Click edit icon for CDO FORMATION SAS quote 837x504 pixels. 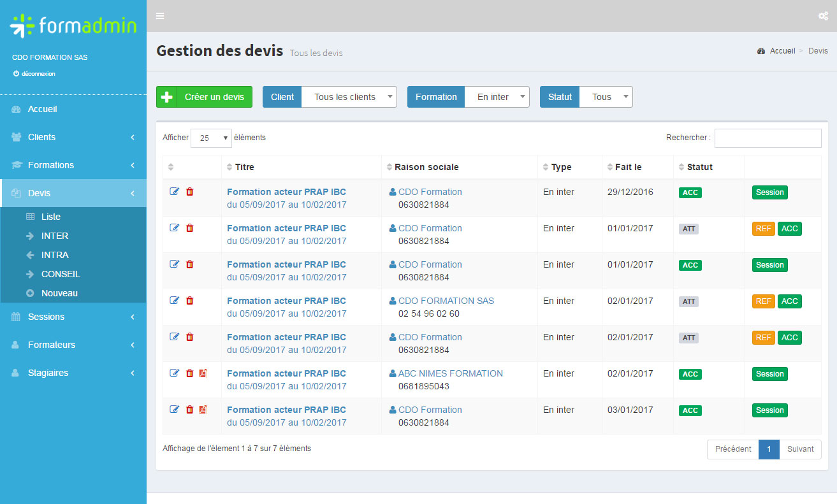point(174,301)
